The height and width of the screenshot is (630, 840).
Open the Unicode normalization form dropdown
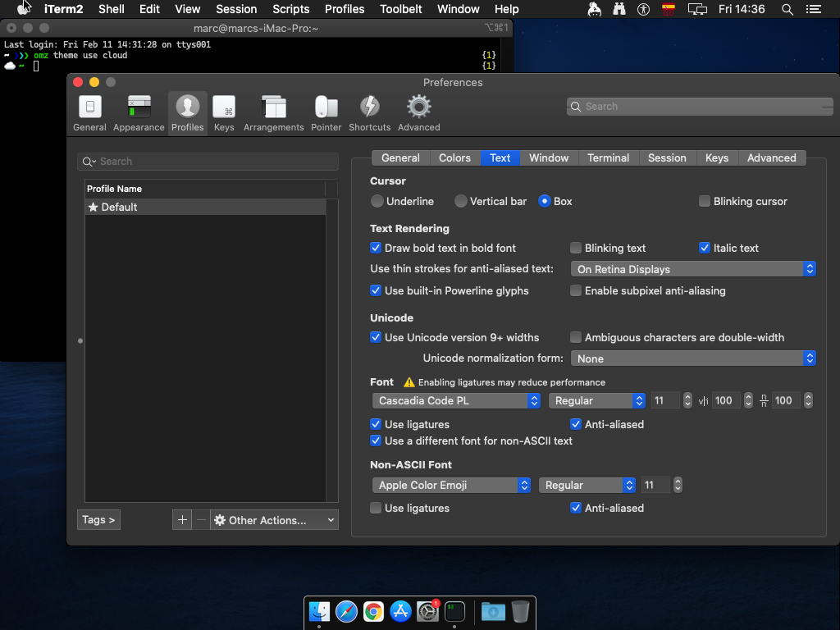[693, 358]
